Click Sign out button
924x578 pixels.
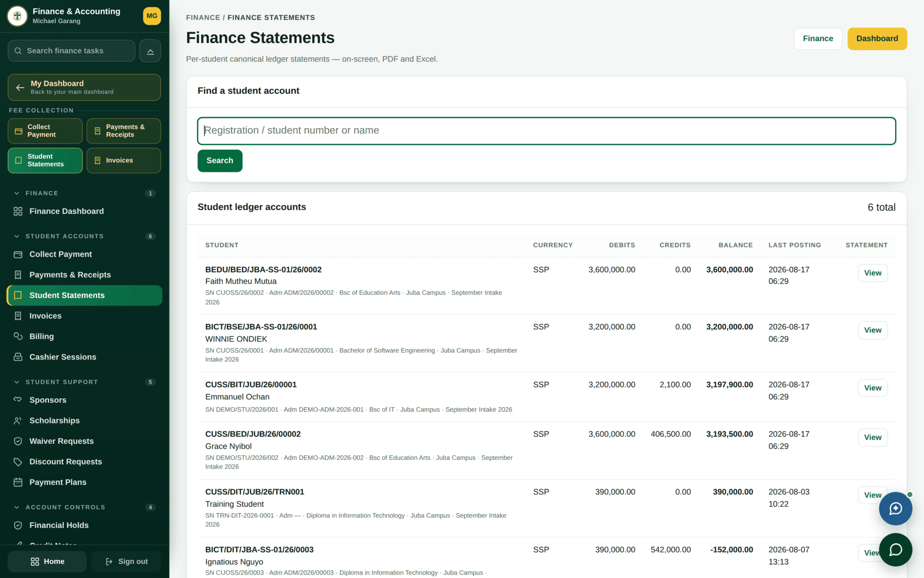[126, 562]
